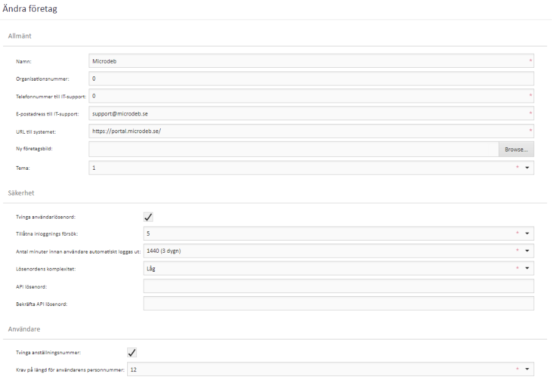Focus the Bekräfta API lösenord field

[338, 303]
